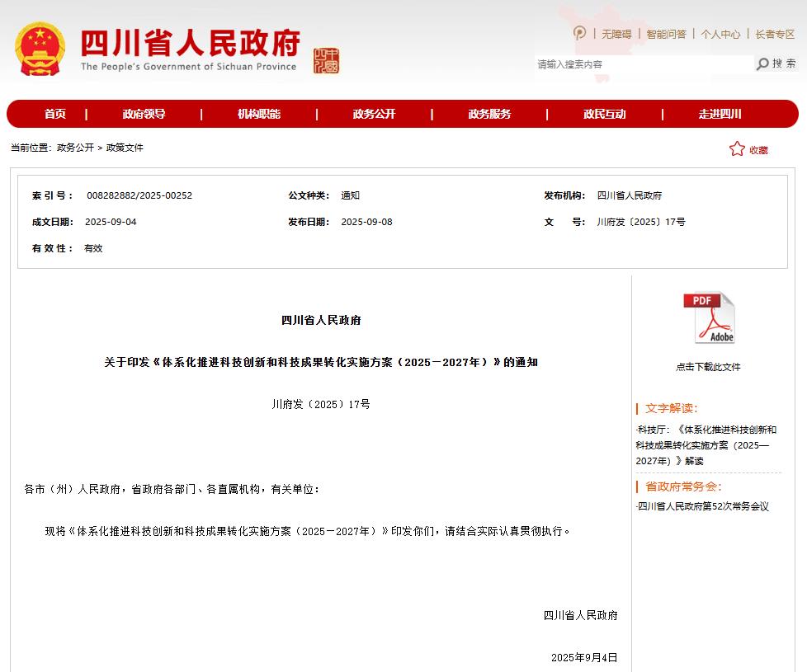
Task: Go to 个人中心 link
Action: tap(720, 34)
